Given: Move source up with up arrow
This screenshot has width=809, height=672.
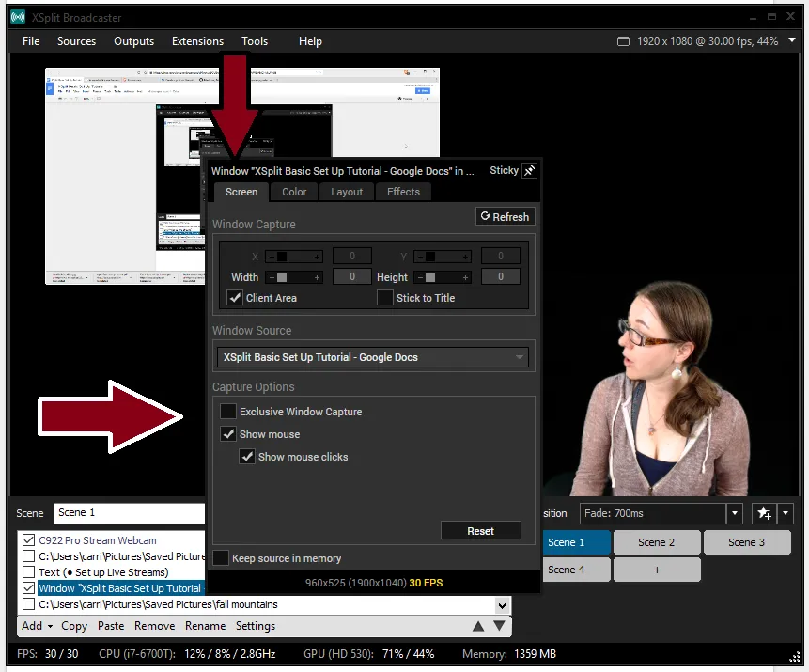Looking at the screenshot, I should 478,626.
